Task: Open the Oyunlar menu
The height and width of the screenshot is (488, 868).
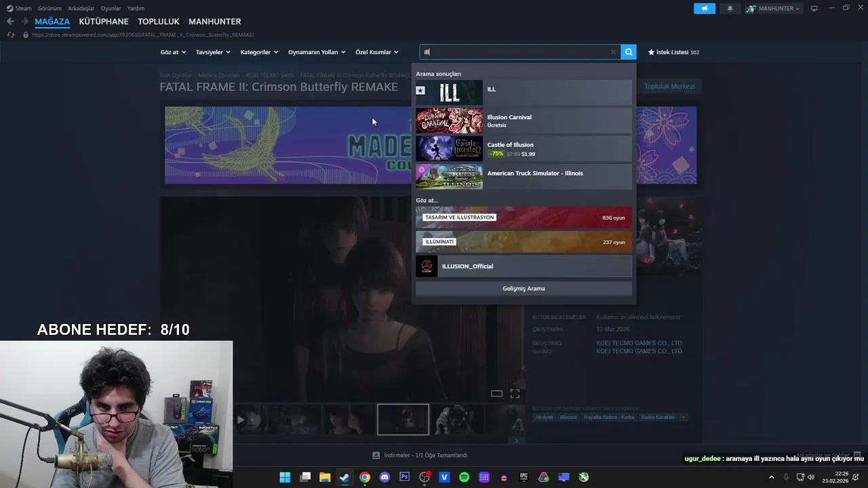Action: click(111, 8)
